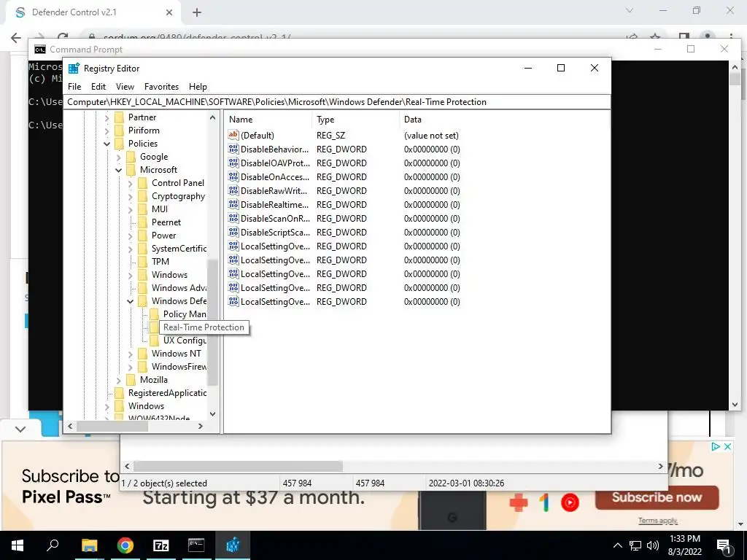
Task: Open Google Chrome from the taskbar
Action: point(125,545)
